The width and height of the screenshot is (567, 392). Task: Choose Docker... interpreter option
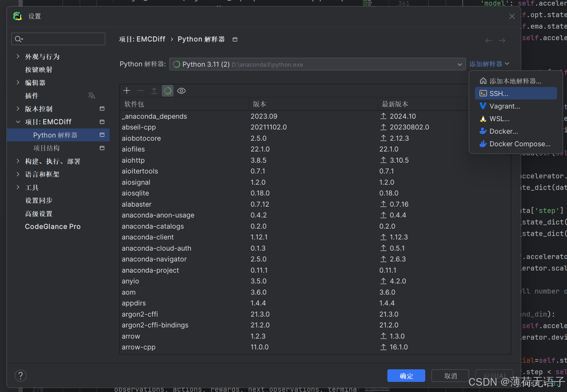pos(516,131)
